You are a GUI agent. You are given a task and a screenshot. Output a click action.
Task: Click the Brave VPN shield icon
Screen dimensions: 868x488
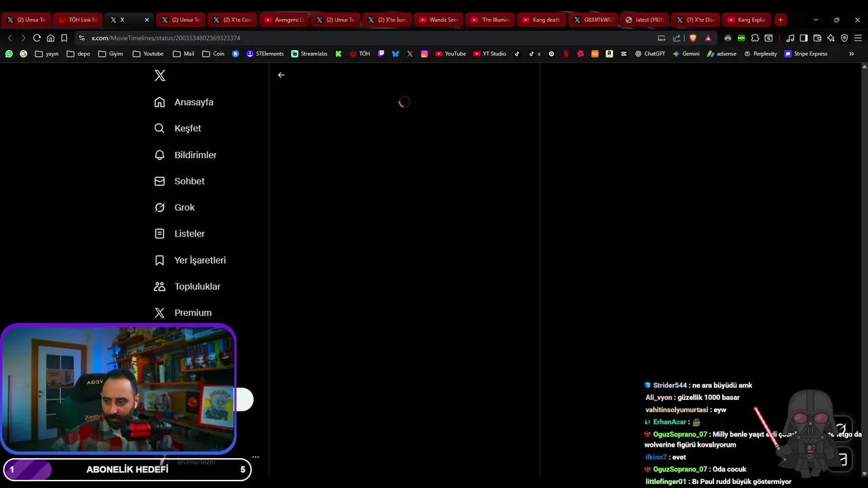click(x=844, y=38)
